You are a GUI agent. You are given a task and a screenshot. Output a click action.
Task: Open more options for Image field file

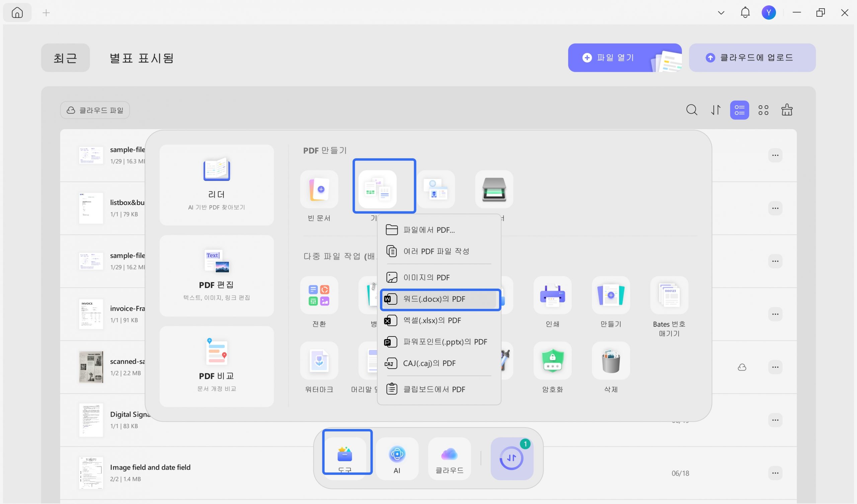[x=775, y=473]
